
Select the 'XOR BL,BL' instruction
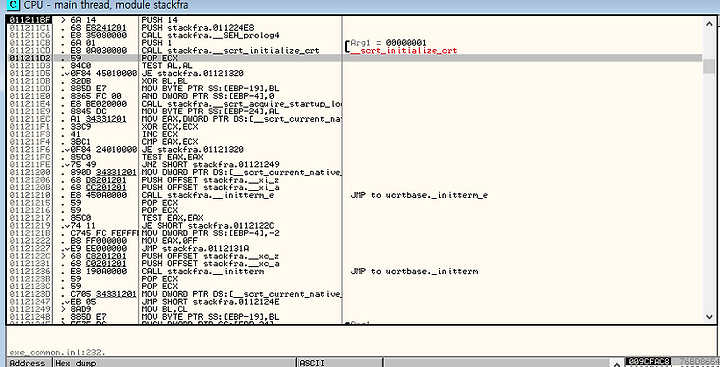pyautogui.click(x=162, y=81)
